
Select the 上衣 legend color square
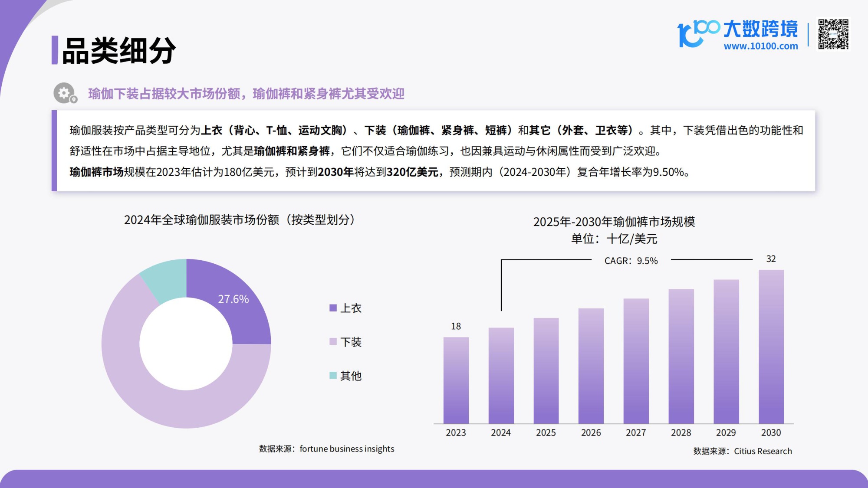tap(332, 308)
